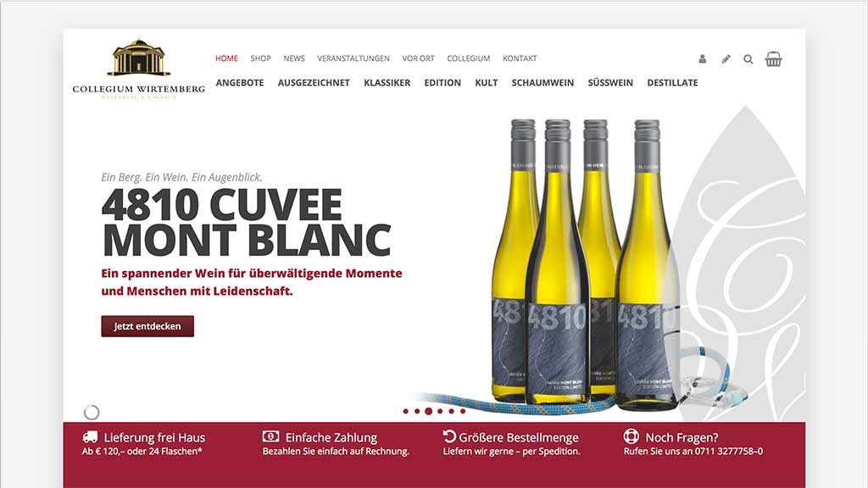Open search with magnifier icon
868x488 pixels.
748,59
